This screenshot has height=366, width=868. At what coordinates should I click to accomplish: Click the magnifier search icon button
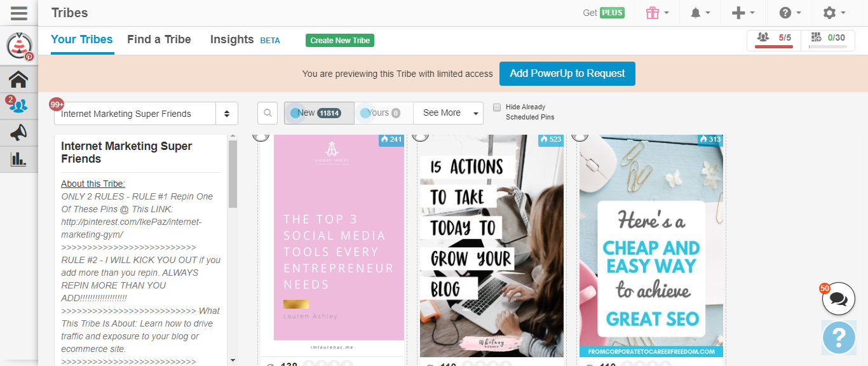click(x=268, y=113)
